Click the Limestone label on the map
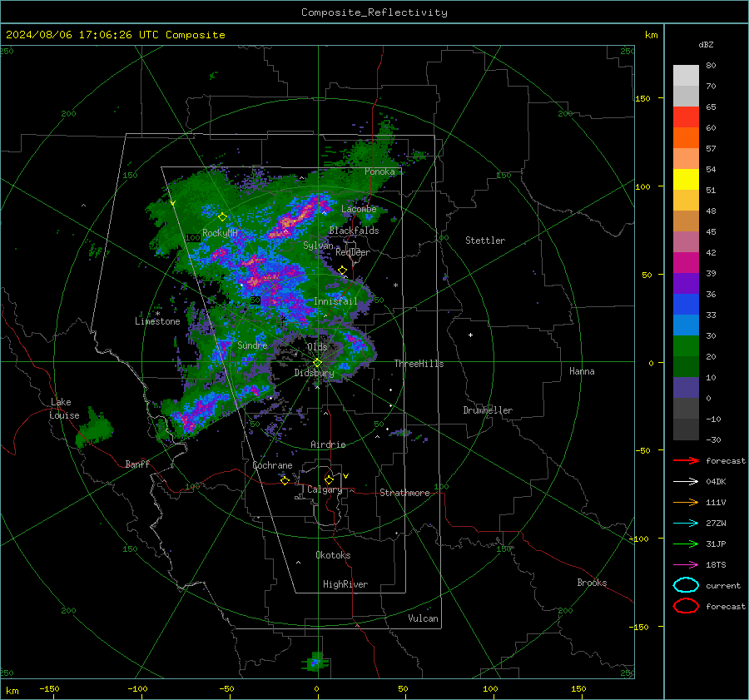The height and width of the screenshot is (700, 749). coord(157,321)
